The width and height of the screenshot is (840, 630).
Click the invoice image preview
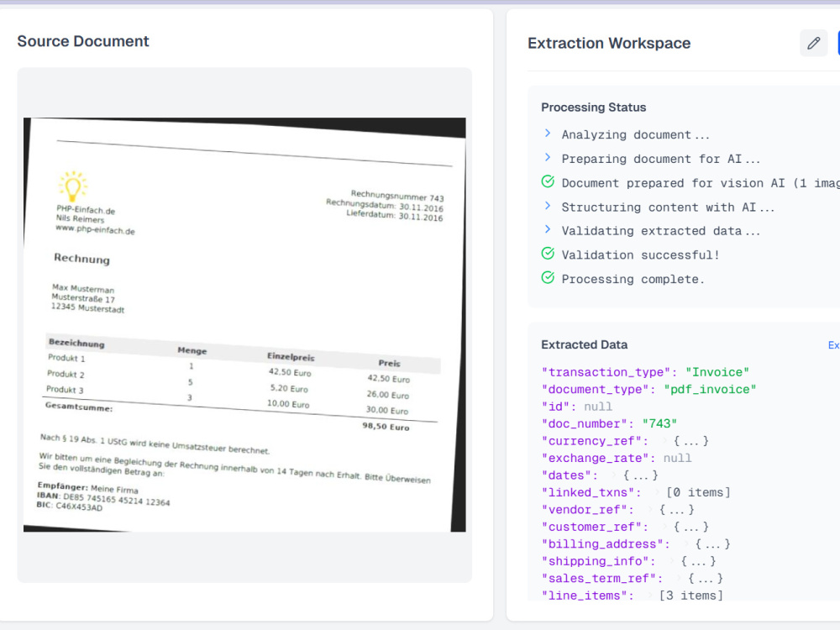point(244,324)
